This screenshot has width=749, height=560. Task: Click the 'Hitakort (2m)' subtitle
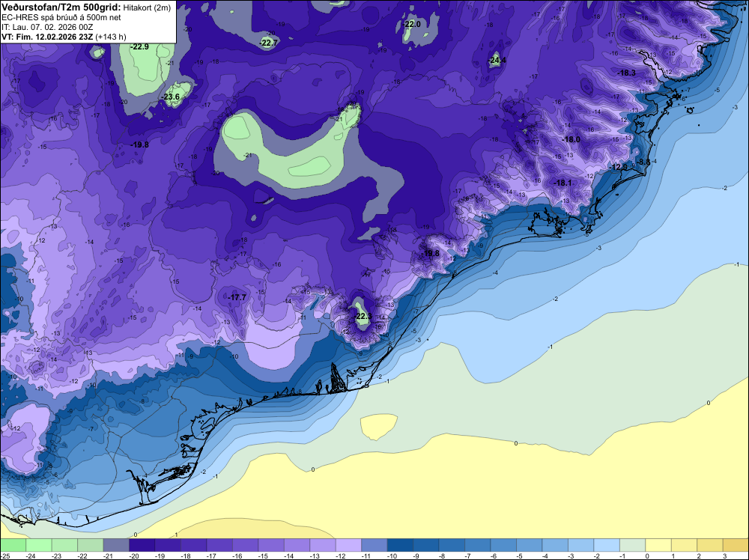(x=147, y=7)
